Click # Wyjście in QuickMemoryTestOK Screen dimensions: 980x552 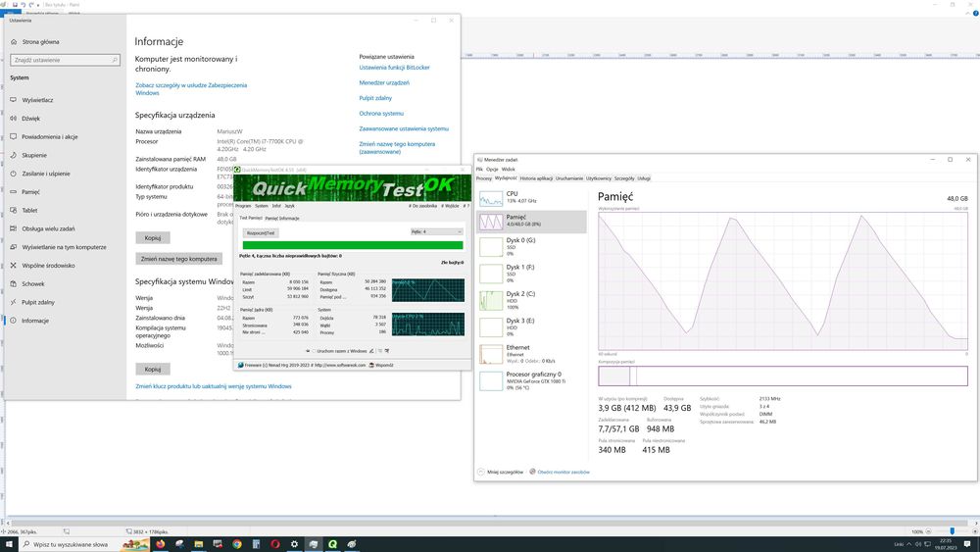click(450, 206)
